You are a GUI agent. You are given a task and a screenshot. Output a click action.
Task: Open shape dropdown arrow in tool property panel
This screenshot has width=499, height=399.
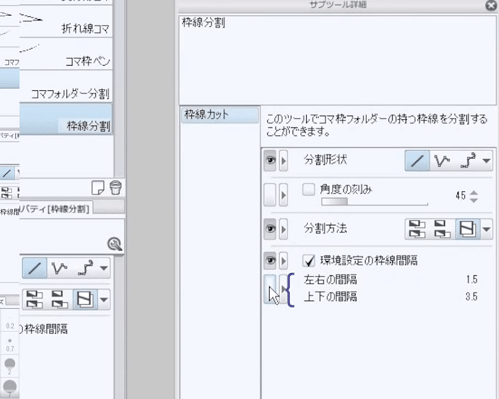coord(104,268)
